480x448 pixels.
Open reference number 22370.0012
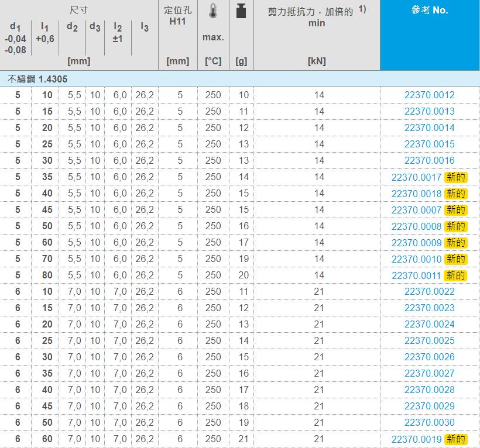429,95
